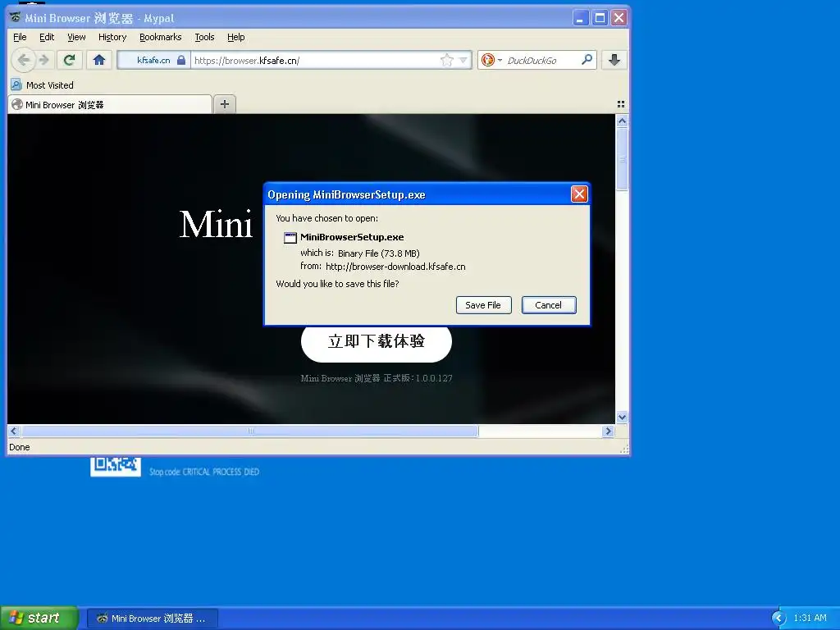Open the Help menu

tap(235, 37)
